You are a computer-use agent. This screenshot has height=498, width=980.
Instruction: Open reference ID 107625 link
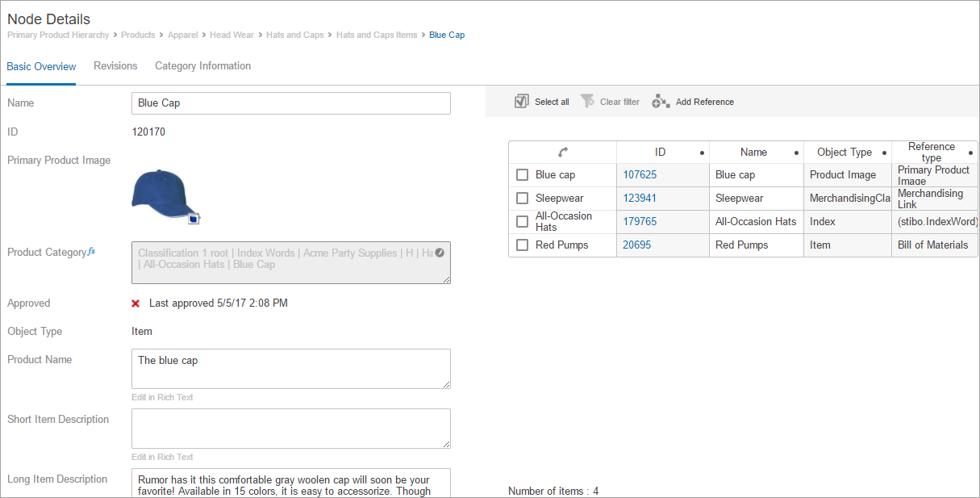point(640,175)
